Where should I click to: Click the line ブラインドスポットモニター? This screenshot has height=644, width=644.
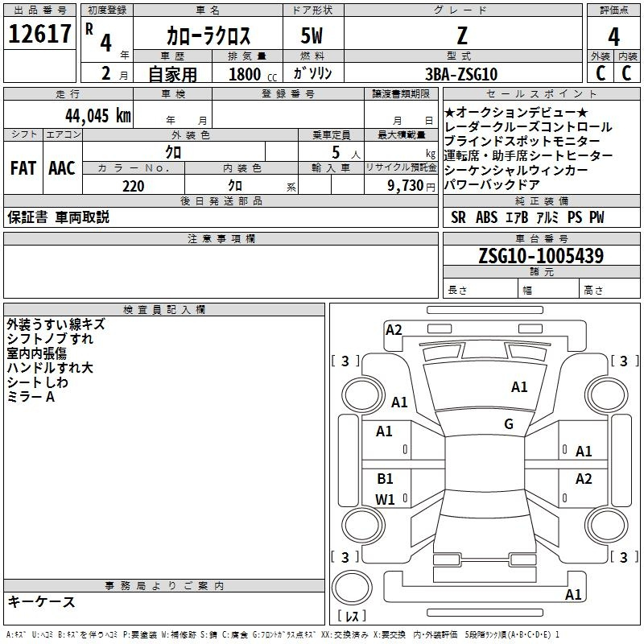pyautogui.click(x=522, y=142)
